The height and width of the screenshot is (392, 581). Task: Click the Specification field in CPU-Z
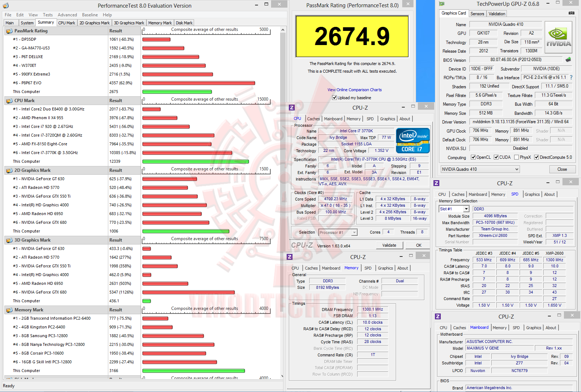pos(373,159)
